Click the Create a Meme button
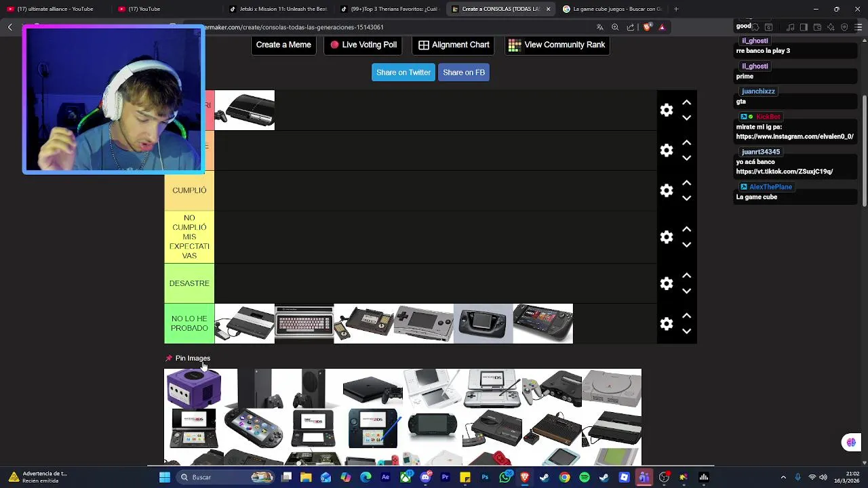 click(x=283, y=45)
